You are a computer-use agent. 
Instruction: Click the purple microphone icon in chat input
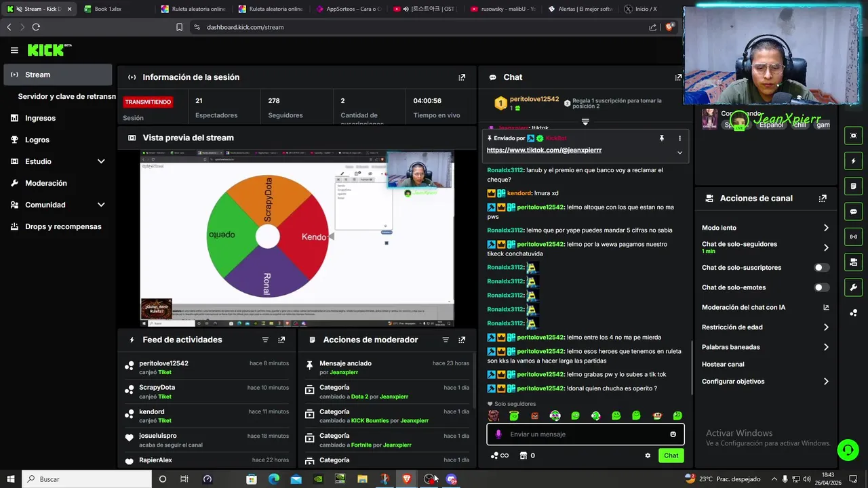coord(498,434)
